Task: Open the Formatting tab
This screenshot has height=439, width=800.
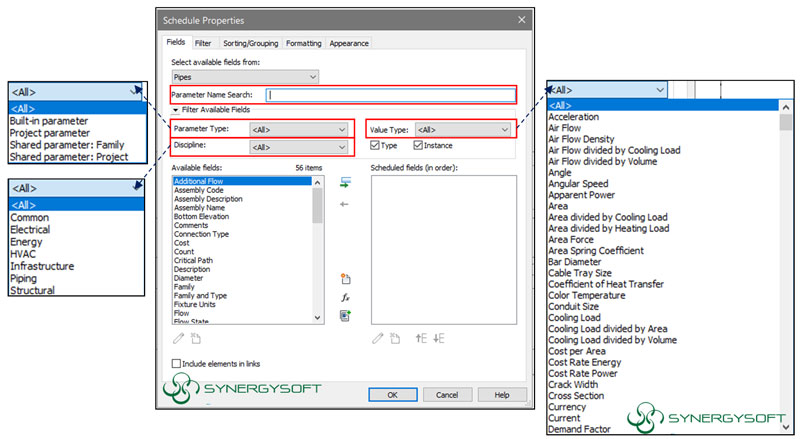Action: tap(303, 43)
